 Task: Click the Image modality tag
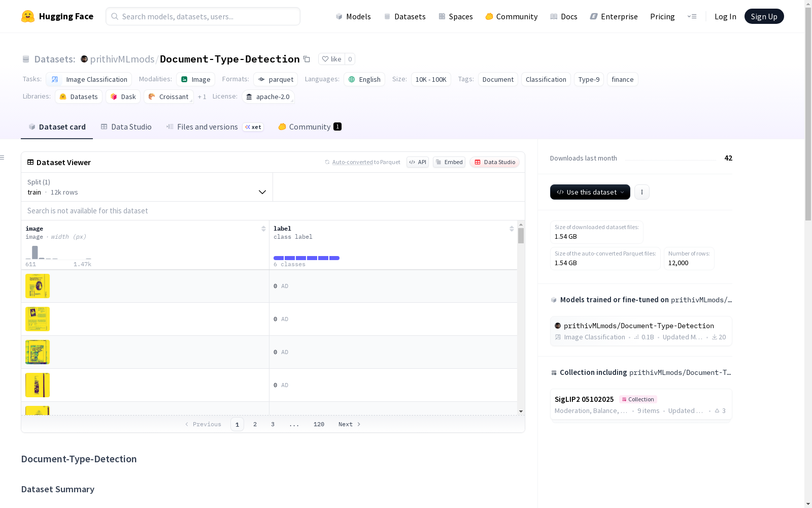tap(195, 79)
